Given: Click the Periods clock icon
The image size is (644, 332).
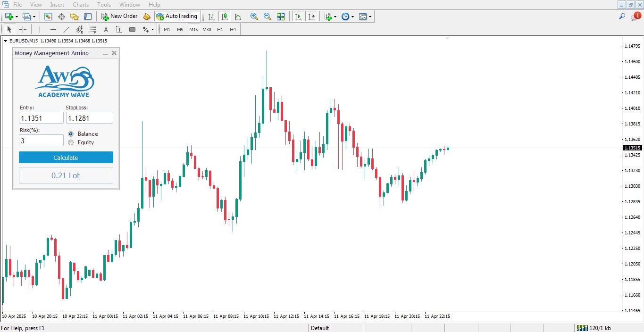Looking at the screenshot, I should [x=345, y=17].
